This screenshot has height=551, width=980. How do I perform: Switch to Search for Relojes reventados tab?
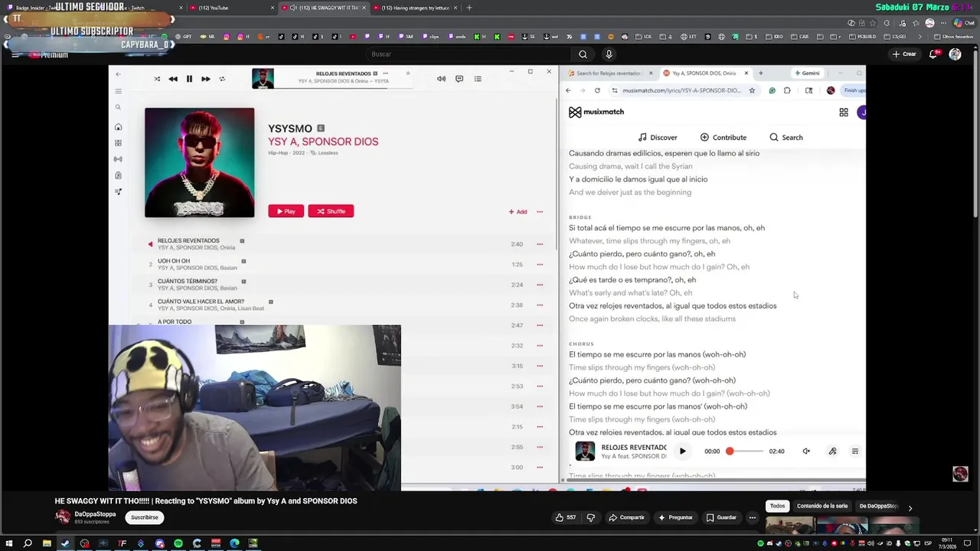pyautogui.click(x=609, y=73)
